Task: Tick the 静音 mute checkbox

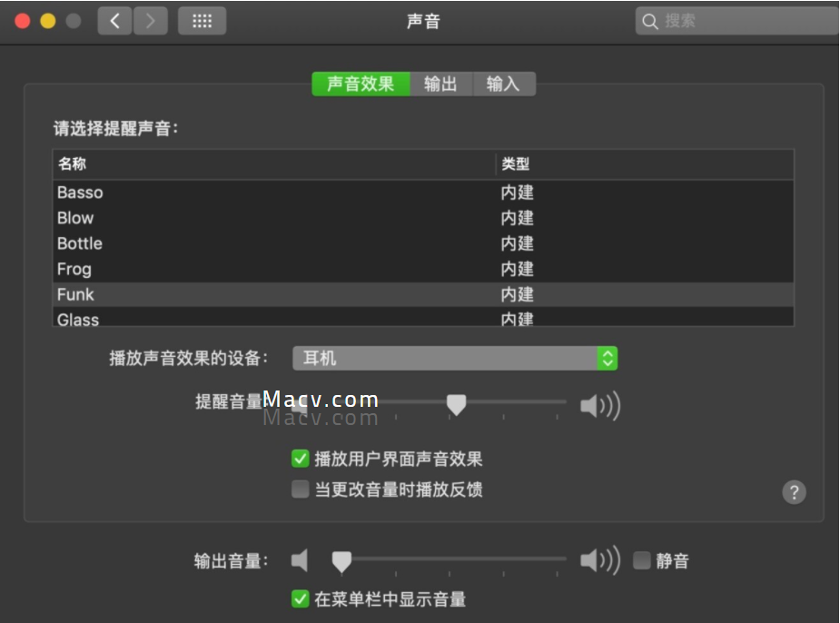Action: [641, 560]
